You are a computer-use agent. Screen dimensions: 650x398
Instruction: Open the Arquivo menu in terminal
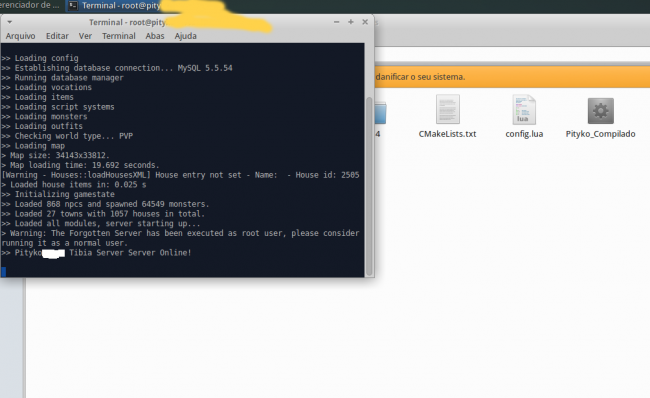[20, 36]
